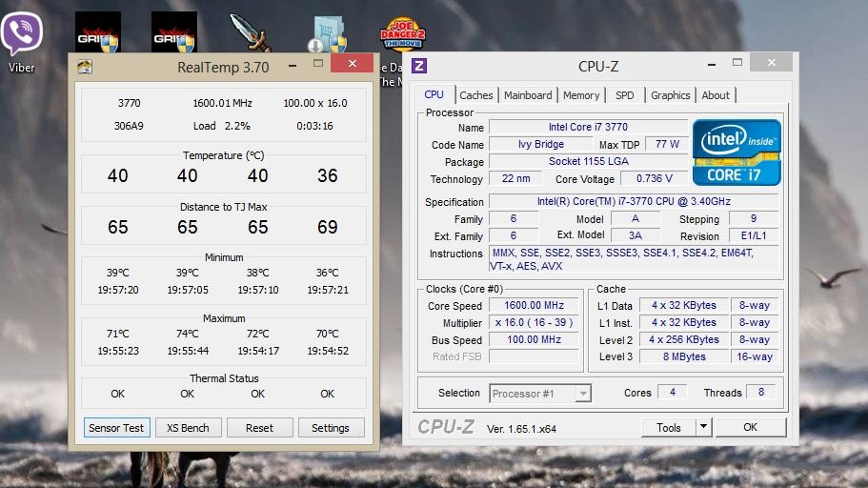Open the installer shortcut with download arrow

(x=327, y=33)
